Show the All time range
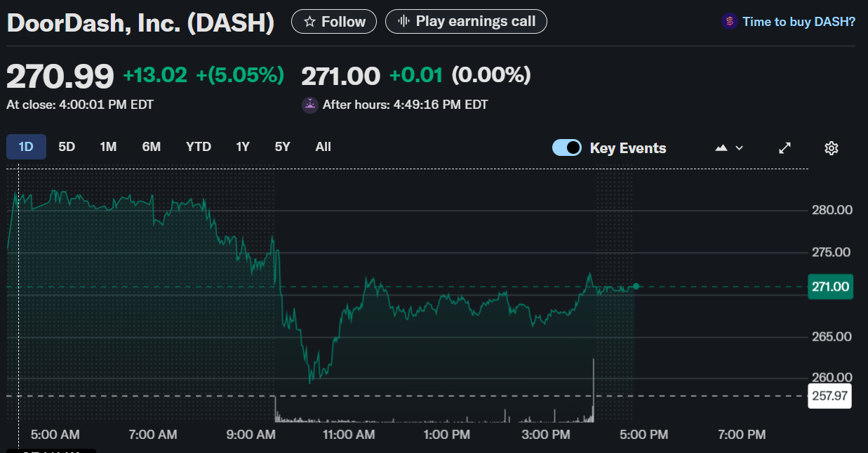 (323, 147)
